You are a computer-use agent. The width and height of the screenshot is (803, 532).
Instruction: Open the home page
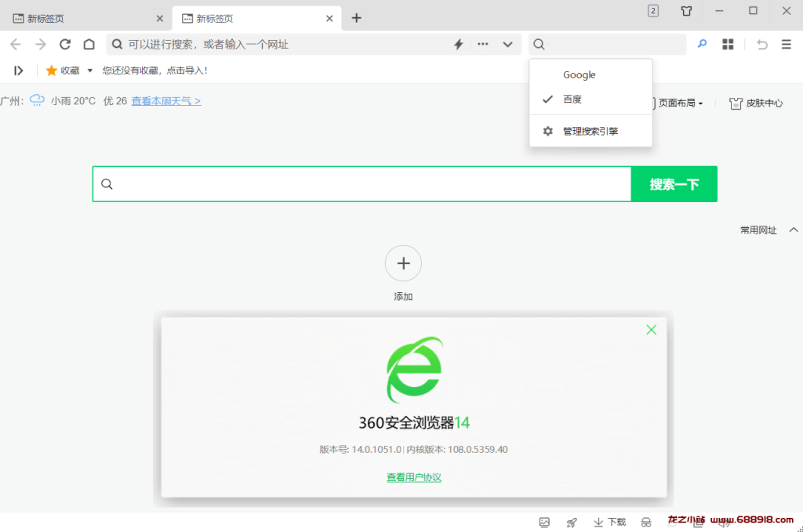click(x=89, y=45)
